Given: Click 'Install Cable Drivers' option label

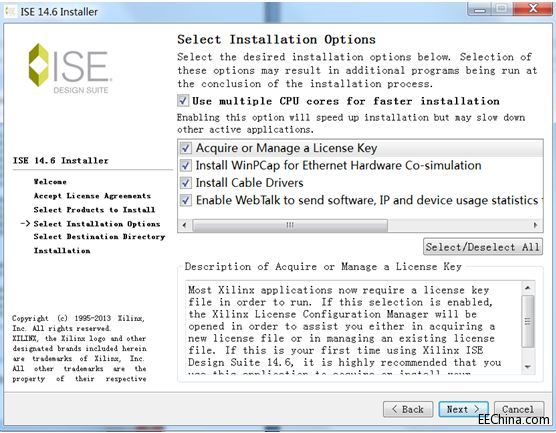Looking at the screenshot, I should pyautogui.click(x=249, y=183).
